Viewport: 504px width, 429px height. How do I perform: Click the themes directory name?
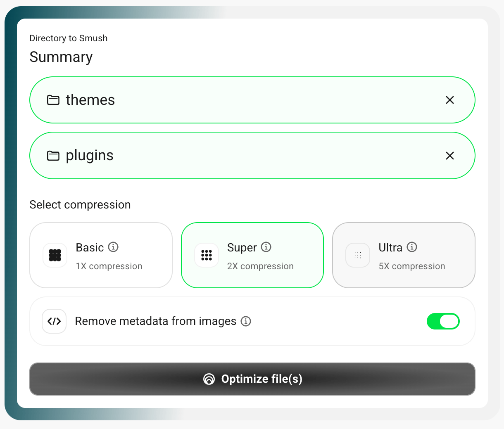90,100
